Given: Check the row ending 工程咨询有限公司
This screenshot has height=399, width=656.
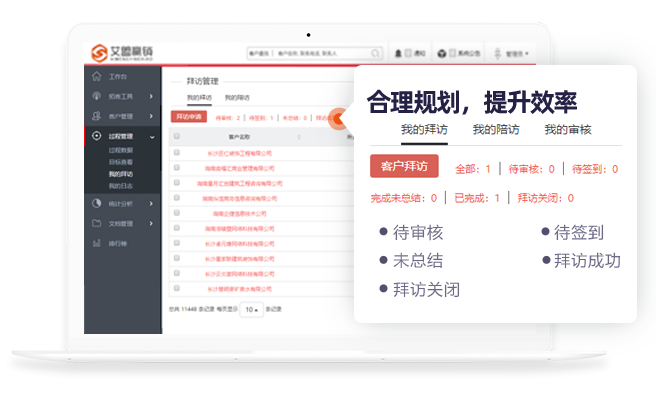Looking at the screenshot, I should click(177, 183).
